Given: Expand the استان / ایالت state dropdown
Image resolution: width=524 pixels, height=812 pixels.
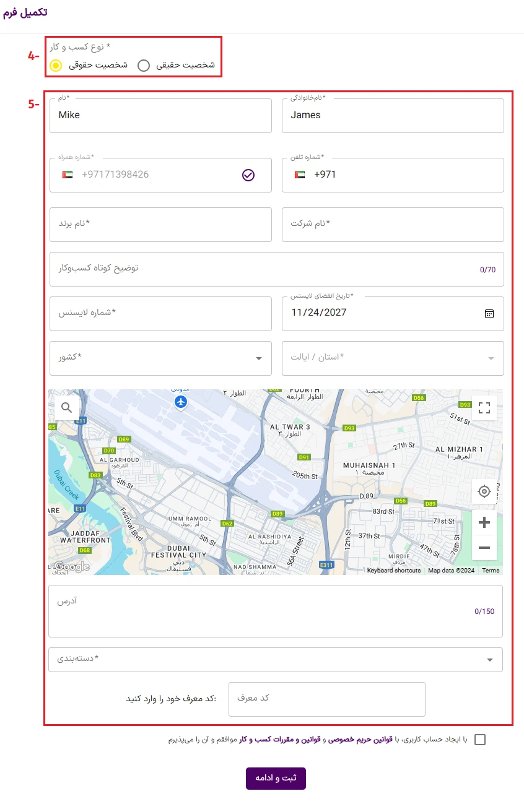Looking at the screenshot, I should [393, 358].
